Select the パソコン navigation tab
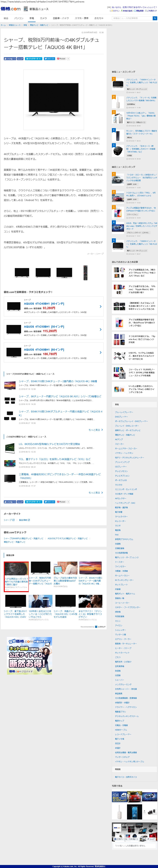The width and height of the screenshot is (158, 868). (19, 18)
